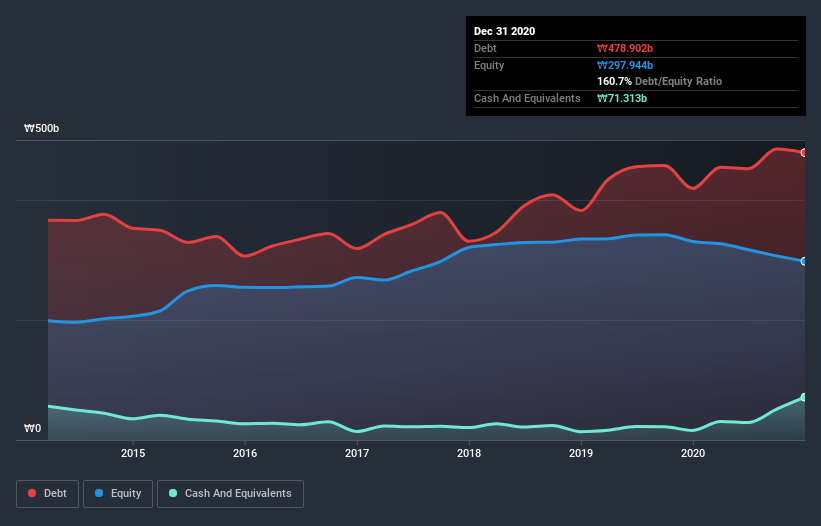Viewport: 821px width, 526px height.
Task: Click the Equity label in tooltip
Action: click(489, 65)
